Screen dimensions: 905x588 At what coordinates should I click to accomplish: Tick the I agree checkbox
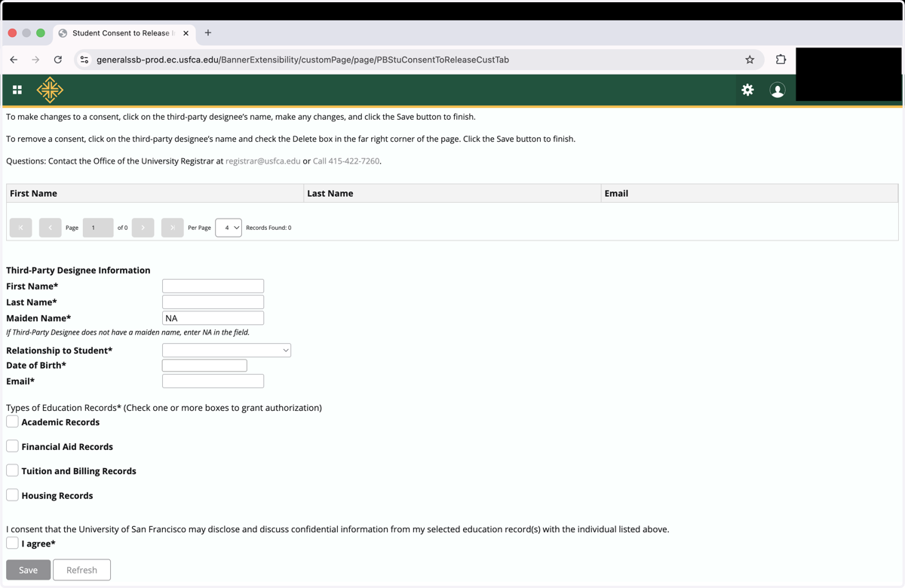tap(12, 543)
